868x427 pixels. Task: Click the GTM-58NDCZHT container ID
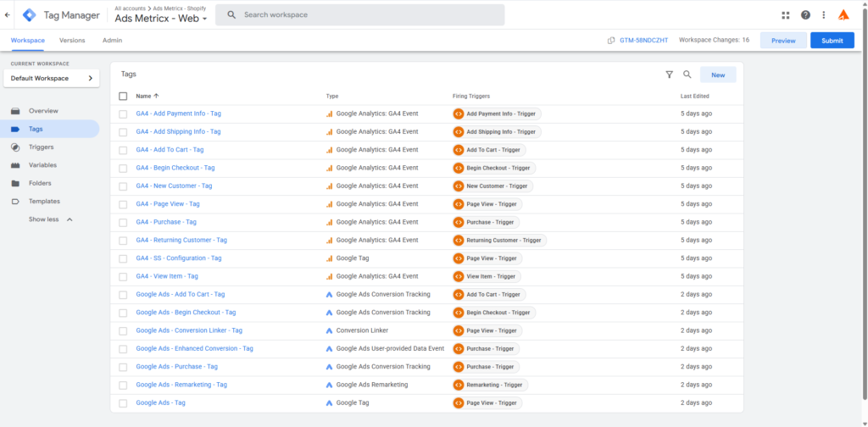point(644,41)
